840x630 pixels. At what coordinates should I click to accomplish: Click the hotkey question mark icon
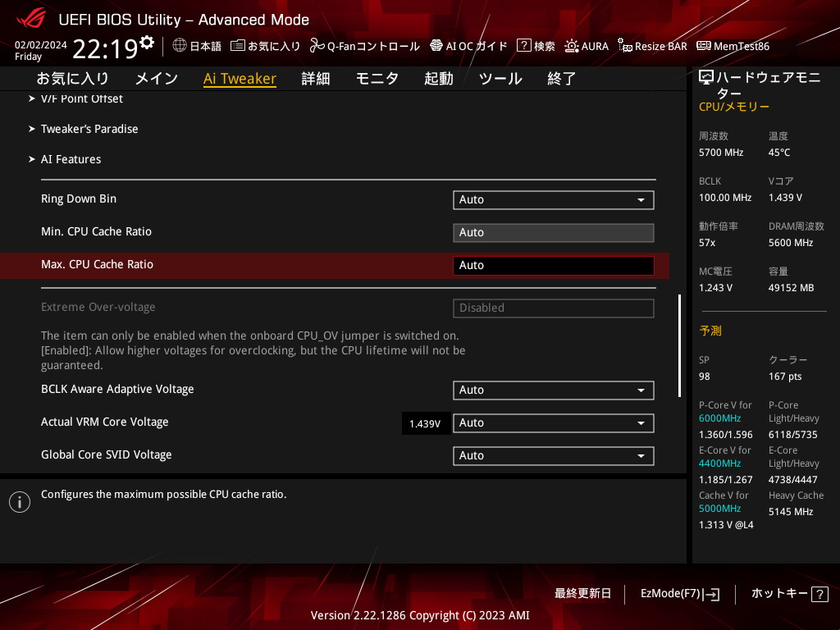click(x=819, y=594)
